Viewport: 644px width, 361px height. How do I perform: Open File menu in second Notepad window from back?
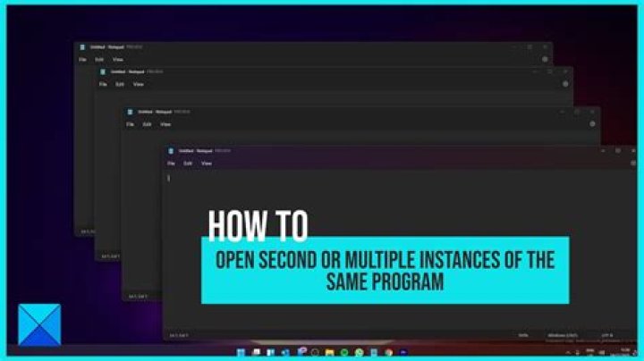tap(103, 84)
